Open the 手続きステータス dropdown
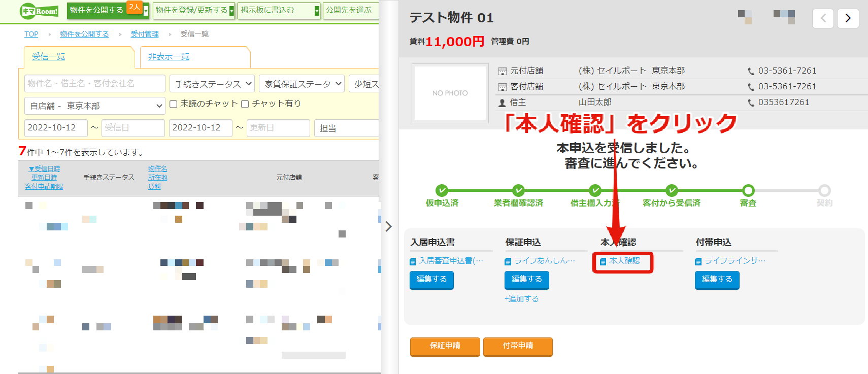Image resolution: width=868 pixels, height=374 pixels. pos(212,84)
